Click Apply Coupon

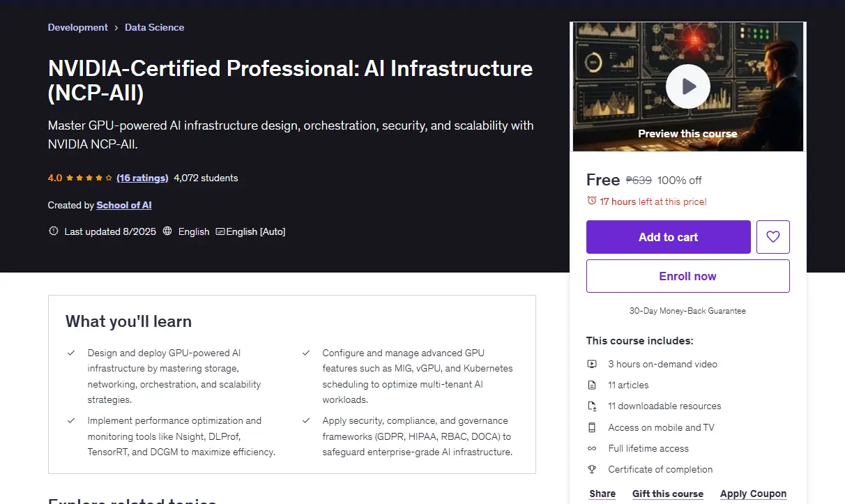(753, 494)
